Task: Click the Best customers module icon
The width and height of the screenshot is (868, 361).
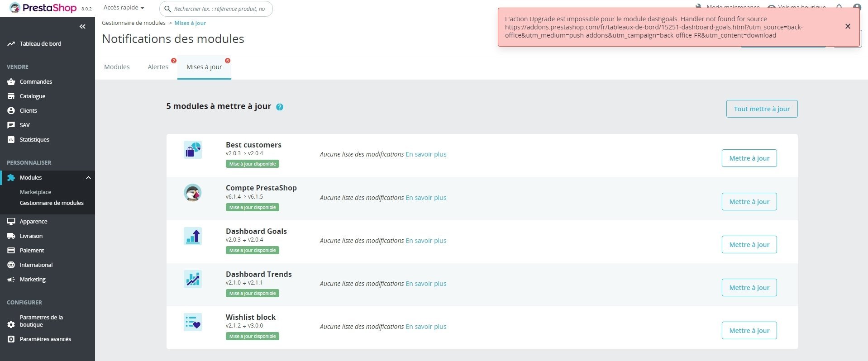Action: [193, 150]
